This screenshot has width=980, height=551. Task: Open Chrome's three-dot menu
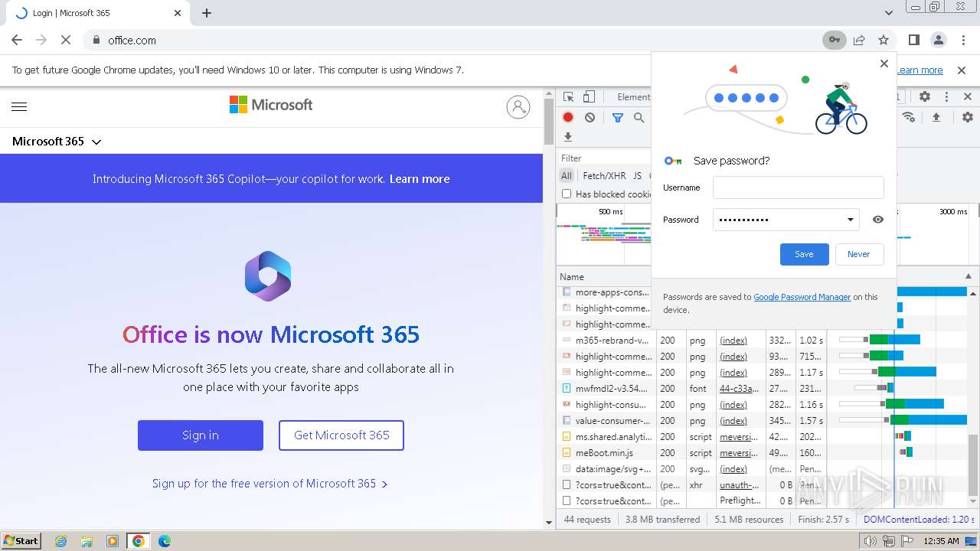pyautogui.click(x=962, y=40)
